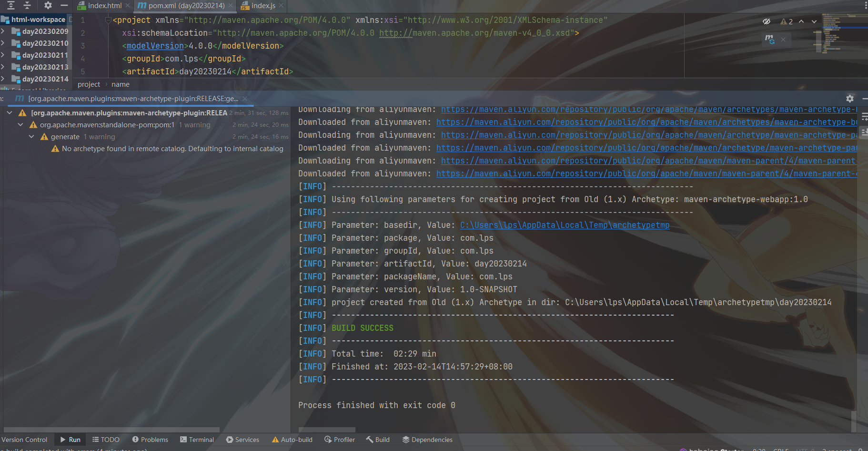Click console horizontal scrollbar
The image size is (868, 451).
point(327,430)
